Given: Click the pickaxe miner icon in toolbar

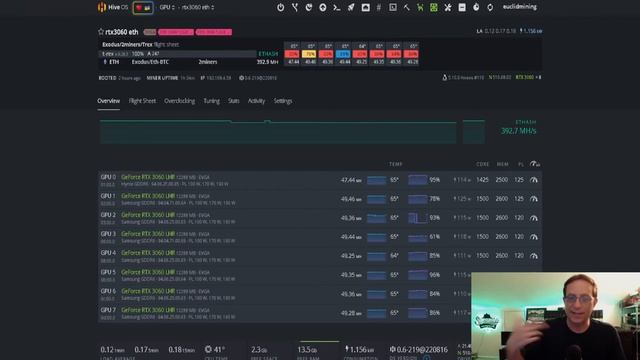Looking at the screenshot, I should [x=407, y=7].
